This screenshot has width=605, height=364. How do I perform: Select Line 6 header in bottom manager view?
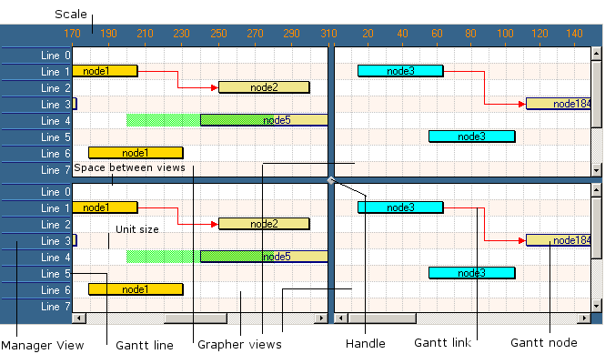[36, 290]
